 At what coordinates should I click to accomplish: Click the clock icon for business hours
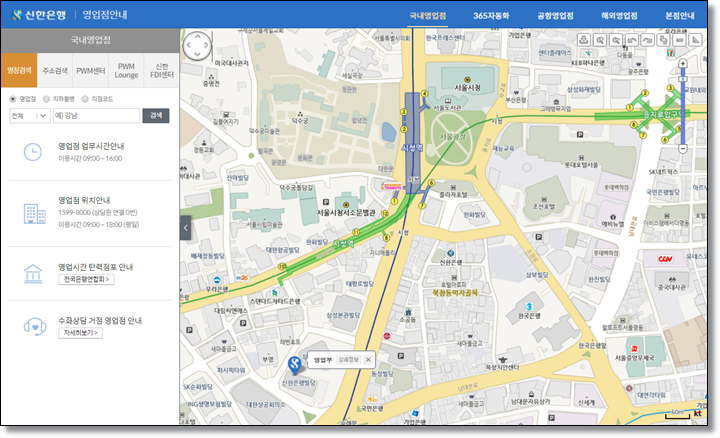[33, 152]
